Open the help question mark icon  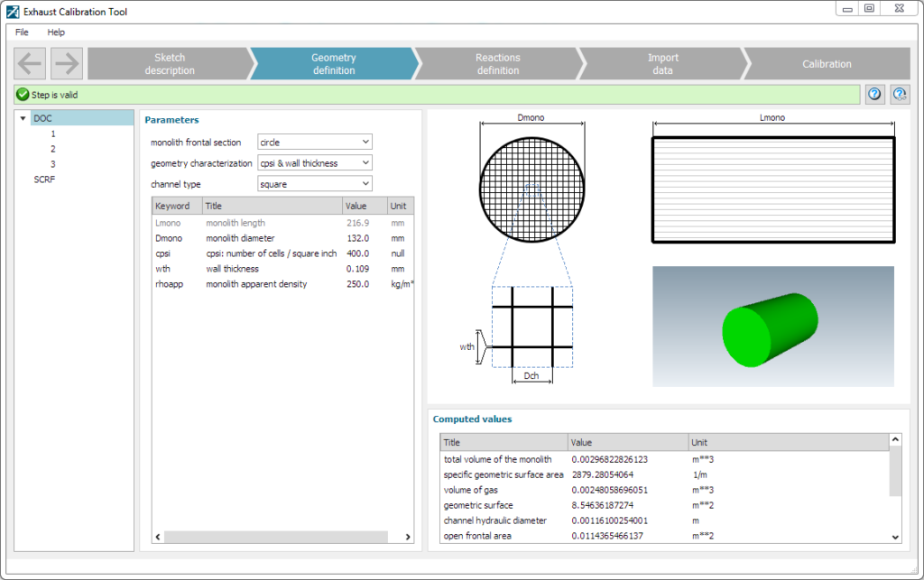(873, 93)
